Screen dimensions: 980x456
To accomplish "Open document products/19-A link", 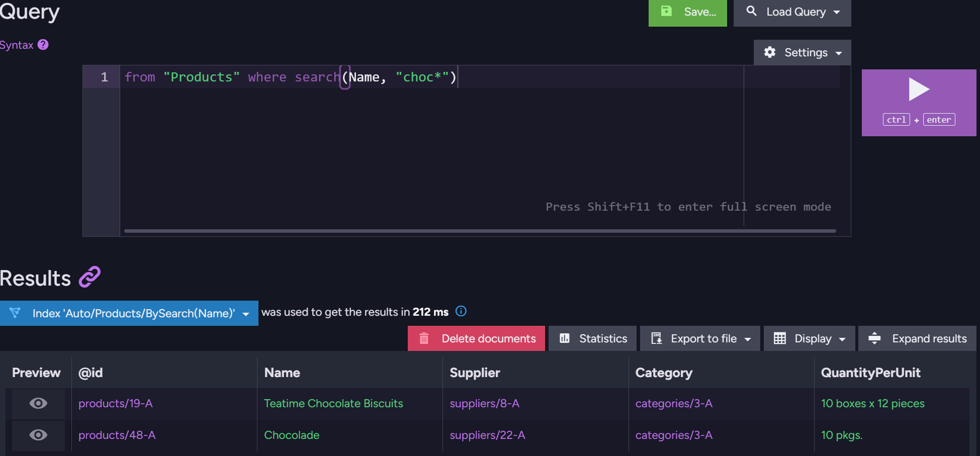I will click(116, 403).
